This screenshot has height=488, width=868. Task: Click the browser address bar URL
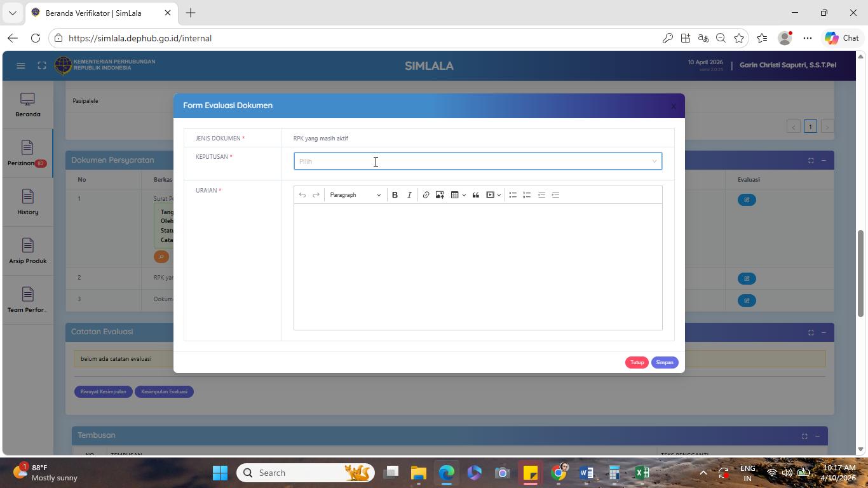140,38
